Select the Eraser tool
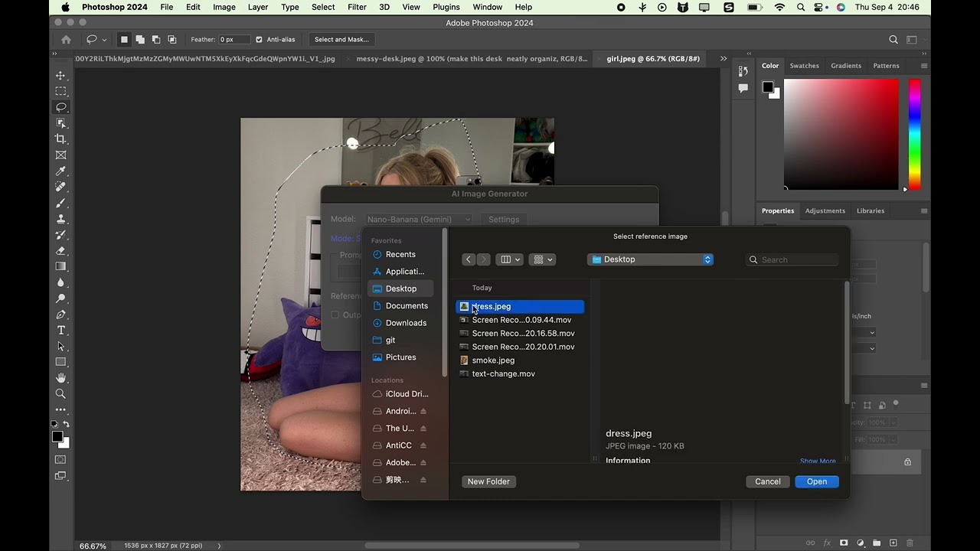Viewport: 980px width, 551px height. point(60,250)
